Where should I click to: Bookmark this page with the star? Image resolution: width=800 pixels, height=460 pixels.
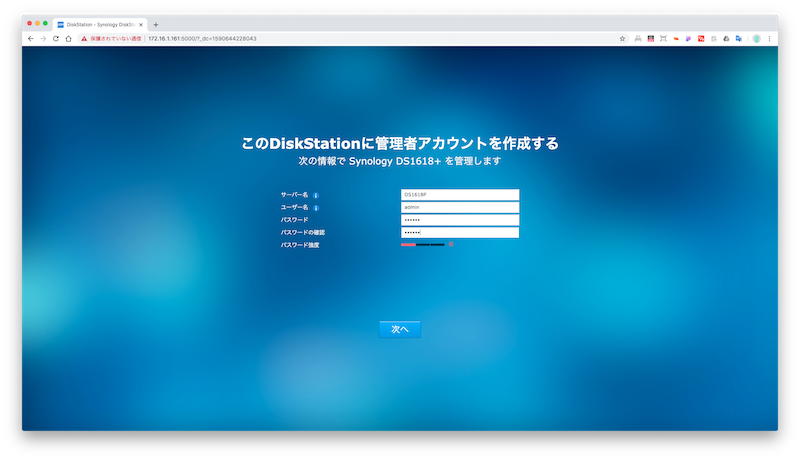[622, 38]
